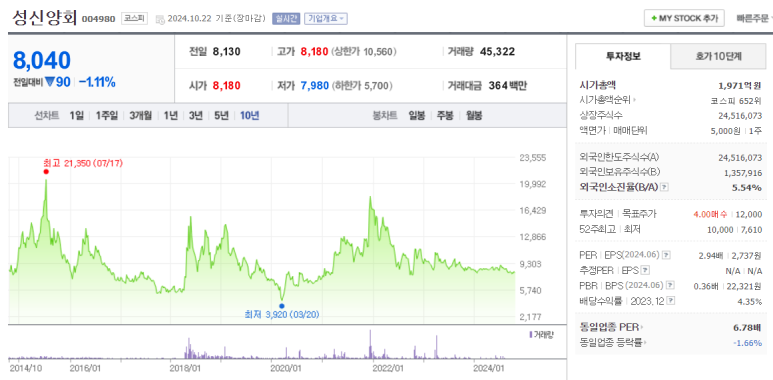
Task: Click the 투자의견 label
Action: point(597,214)
